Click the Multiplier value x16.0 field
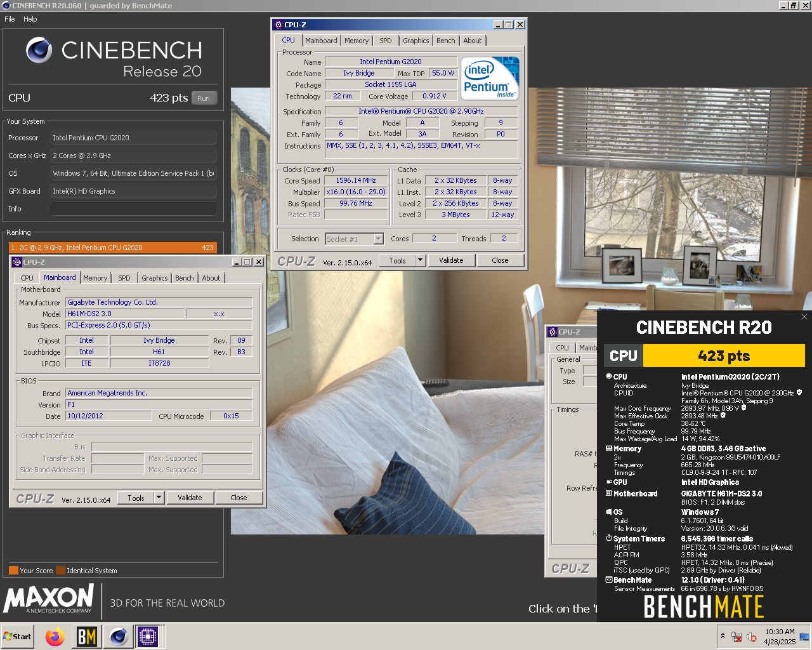 [356, 192]
